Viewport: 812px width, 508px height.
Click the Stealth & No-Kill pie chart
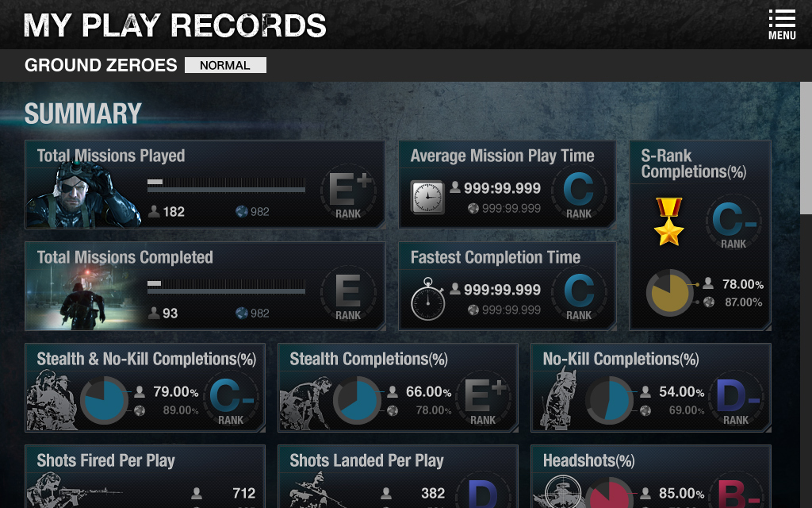pos(104,400)
